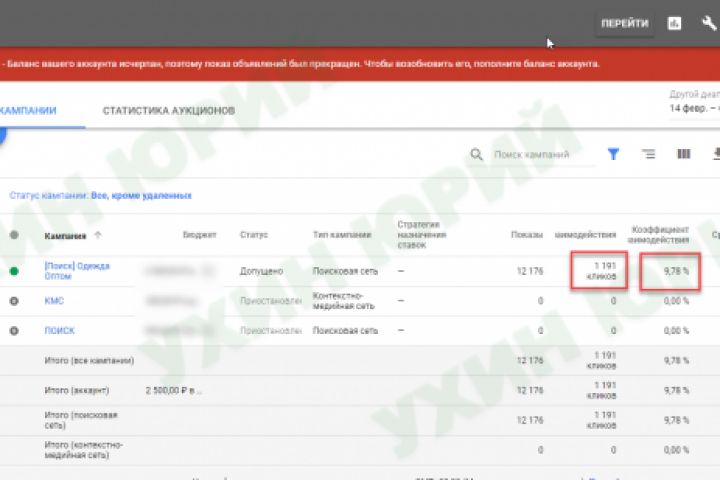The image size is (720, 480).
Task: Click the red balance exhausted notification banner
Action: pyautogui.click(x=360, y=64)
